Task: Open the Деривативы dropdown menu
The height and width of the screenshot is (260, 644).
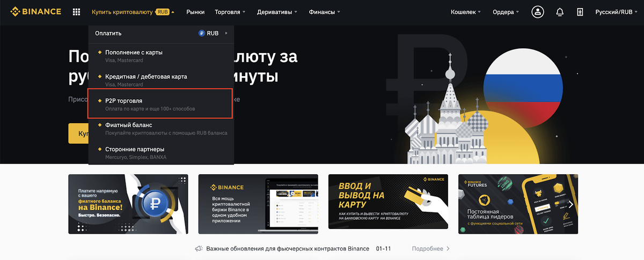Action: pyautogui.click(x=277, y=12)
